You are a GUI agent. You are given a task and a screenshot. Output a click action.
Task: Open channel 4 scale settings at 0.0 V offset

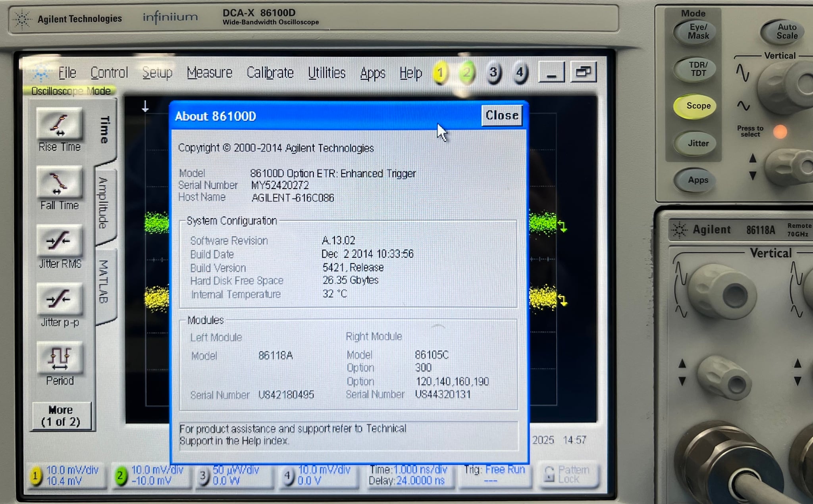319,475
